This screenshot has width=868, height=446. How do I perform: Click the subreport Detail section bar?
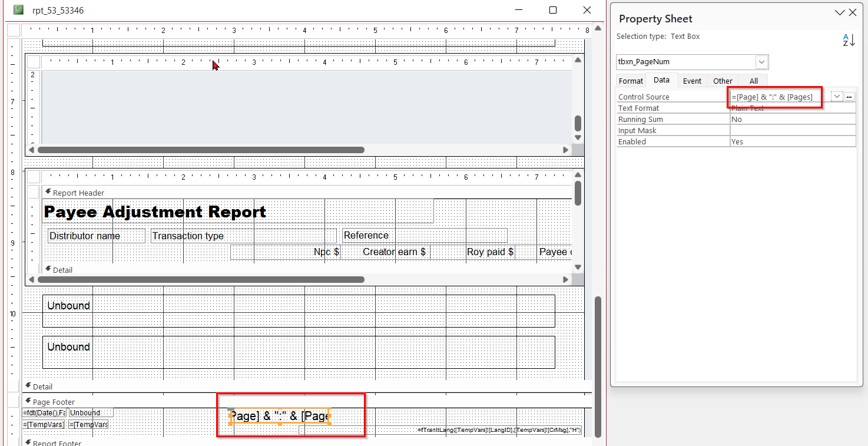307,269
